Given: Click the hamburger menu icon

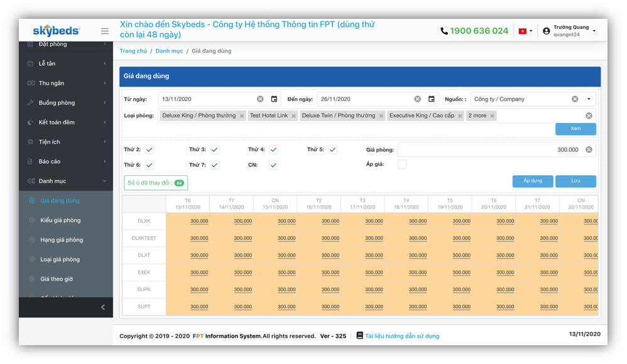Looking at the screenshot, I should tap(104, 31).
